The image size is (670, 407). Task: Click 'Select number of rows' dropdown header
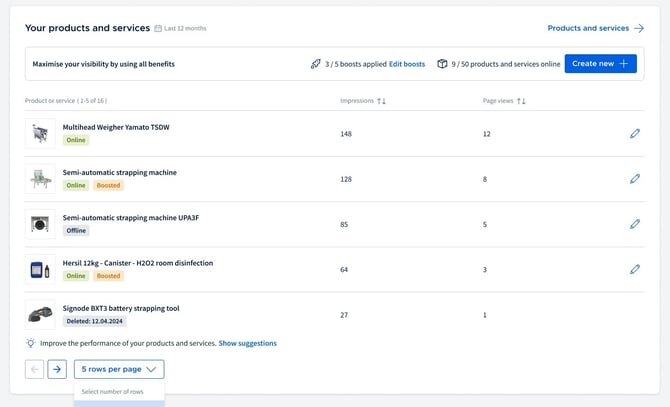coord(112,392)
